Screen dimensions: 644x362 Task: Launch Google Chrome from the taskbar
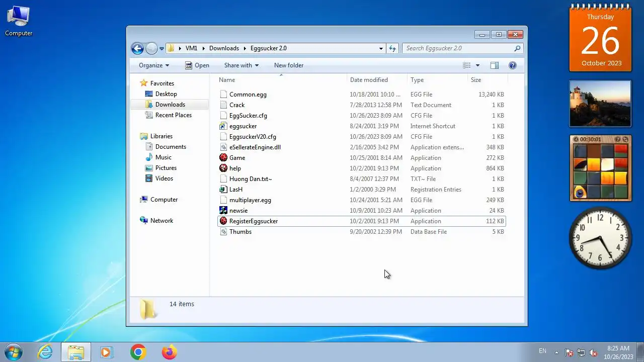pos(138,352)
